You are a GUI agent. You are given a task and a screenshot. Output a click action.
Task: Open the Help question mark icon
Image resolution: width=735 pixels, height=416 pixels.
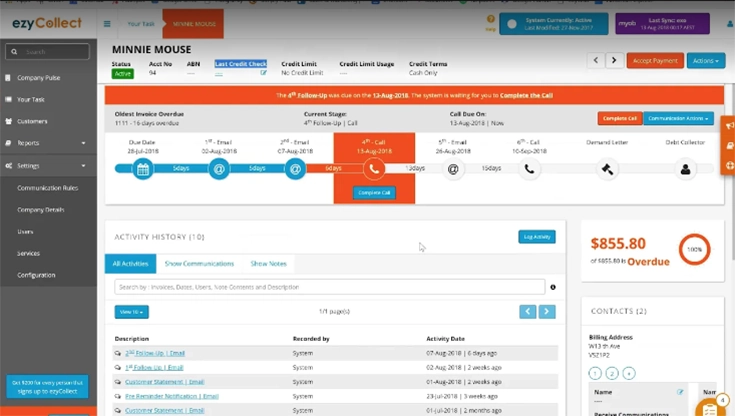coord(490,19)
